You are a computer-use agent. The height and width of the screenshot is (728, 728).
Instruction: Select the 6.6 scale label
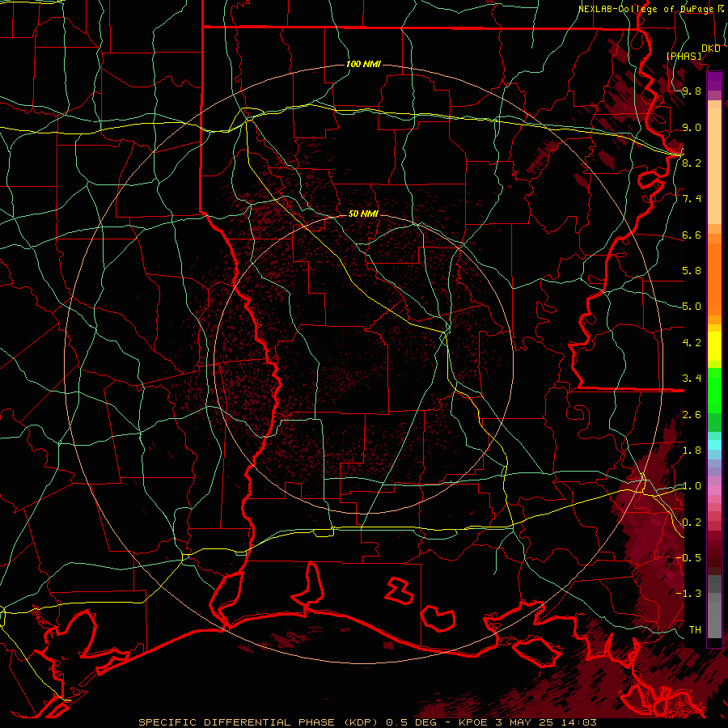[x=692, y=235]
